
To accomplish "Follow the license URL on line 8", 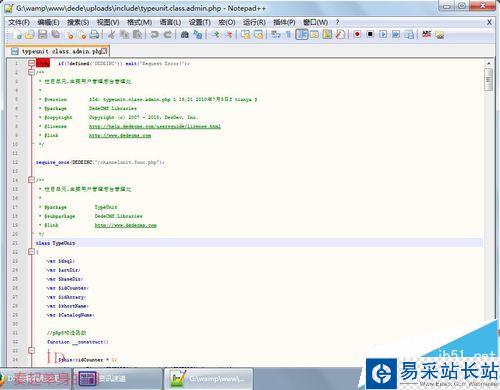I will coord(155,126).
